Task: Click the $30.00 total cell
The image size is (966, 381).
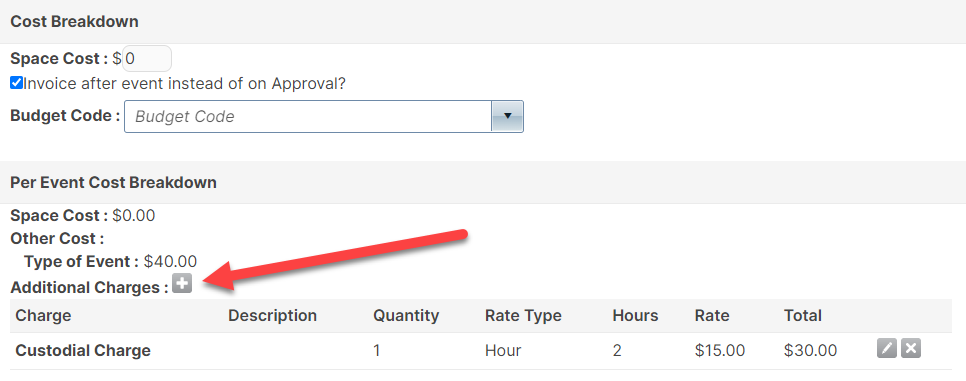Action: (x=810, y=350)
